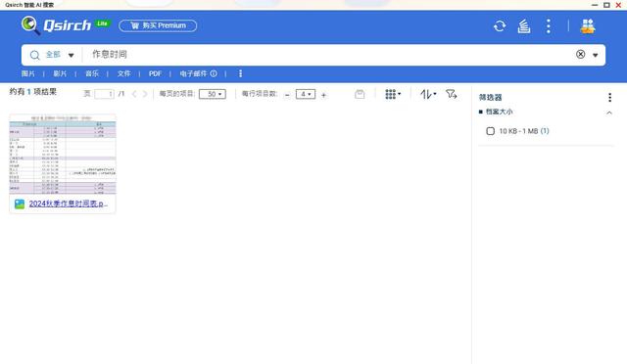Viewport: 627px width, 364px height.
Task: Go to previous results page arrow
Action: click(x=134, y=94)
